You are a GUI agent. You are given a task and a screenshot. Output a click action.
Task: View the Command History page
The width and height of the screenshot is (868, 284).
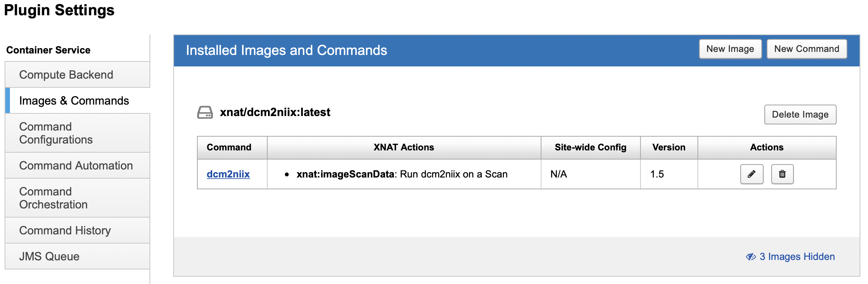(65, 231)
